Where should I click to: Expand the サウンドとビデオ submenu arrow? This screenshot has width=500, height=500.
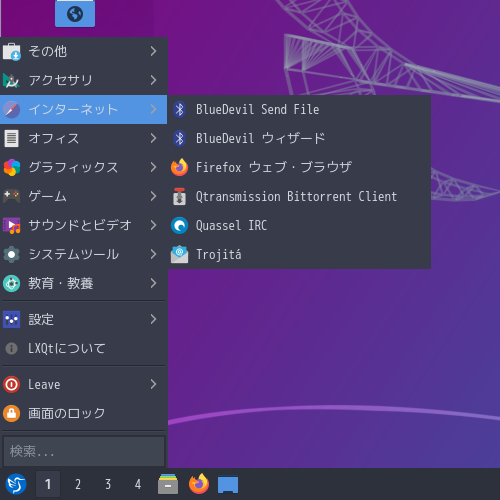[153, 225]
